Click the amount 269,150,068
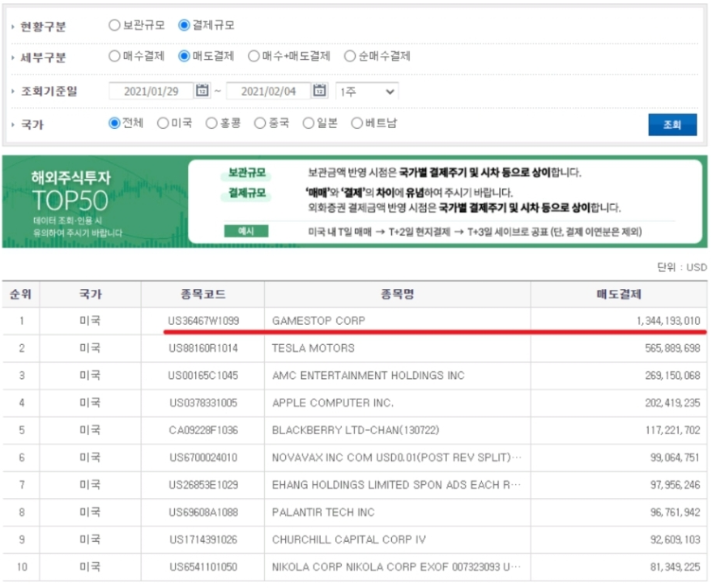712x588 pixels. [x=672, y=376]
